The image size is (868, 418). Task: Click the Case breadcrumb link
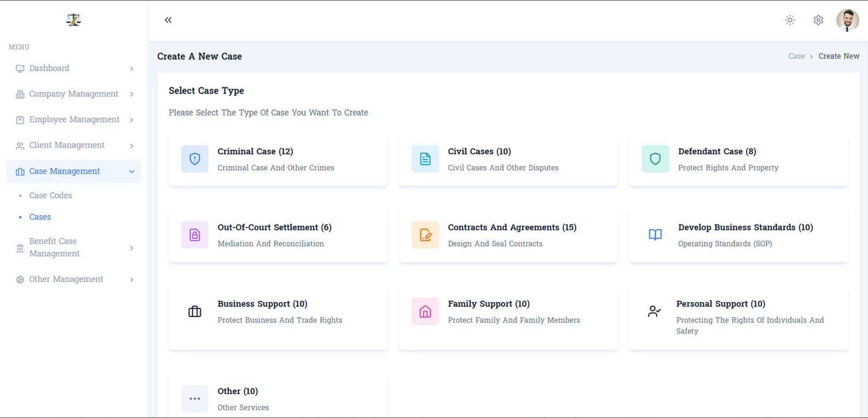coord(796,56)
